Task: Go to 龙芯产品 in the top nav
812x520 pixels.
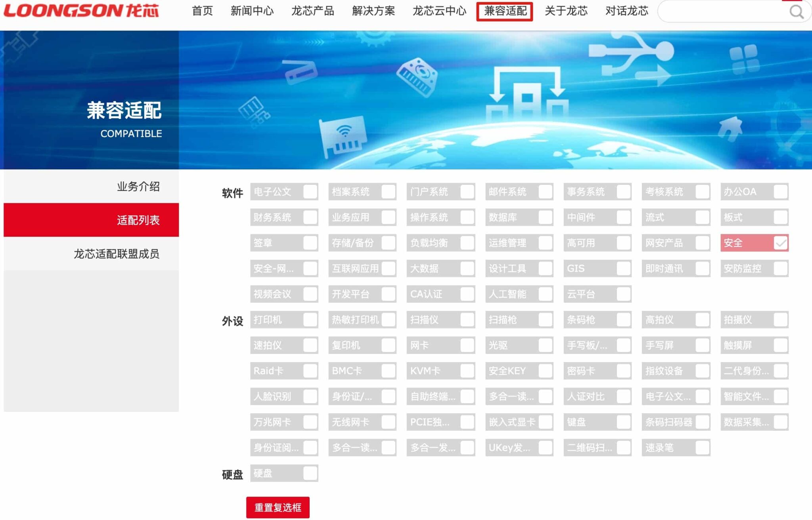Action: [312, 11]
